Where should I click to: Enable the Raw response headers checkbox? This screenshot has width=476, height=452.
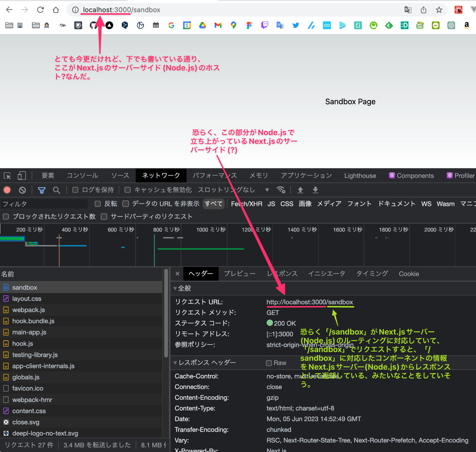[x=269, y=363]
